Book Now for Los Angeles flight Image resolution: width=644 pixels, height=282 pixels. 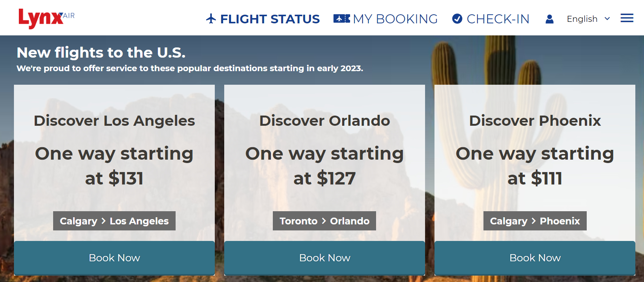114,258
